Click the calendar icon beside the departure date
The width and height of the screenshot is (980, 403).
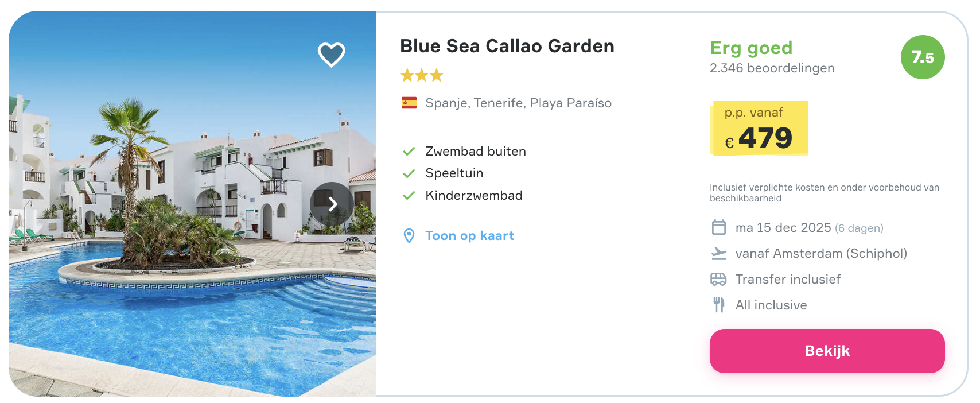tap(718, 227)
